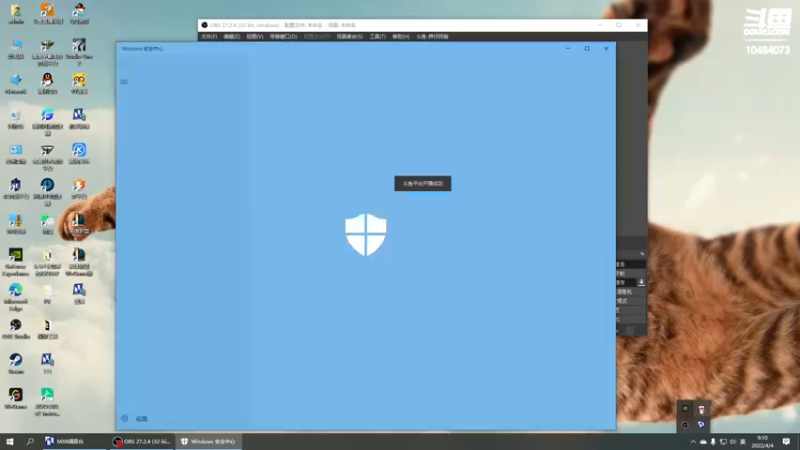This screenshot has width=800, height=450.
Task: Open the Microsoft Edge desktop shortcut
Action: click(x=16, y=296)
